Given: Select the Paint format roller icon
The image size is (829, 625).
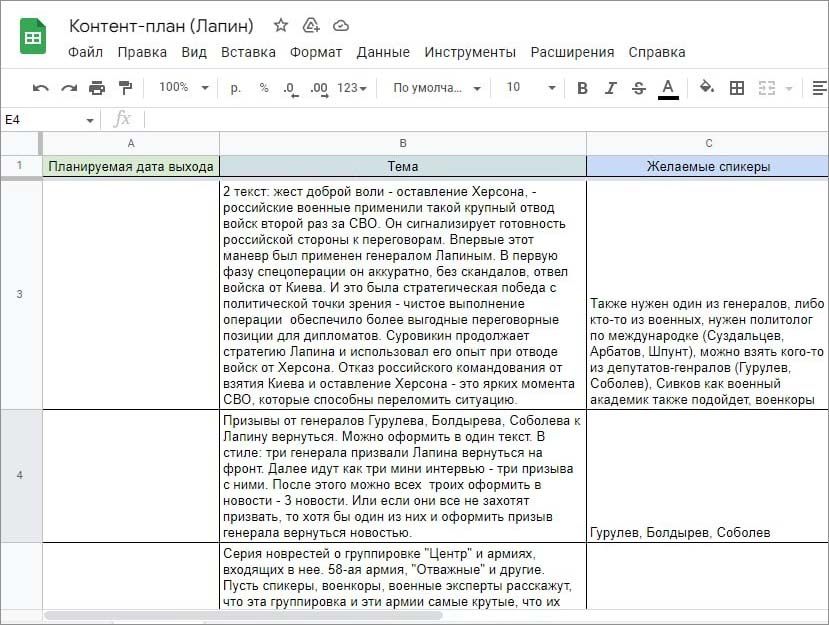Looking at the screenshot, I should coord(125,88).
